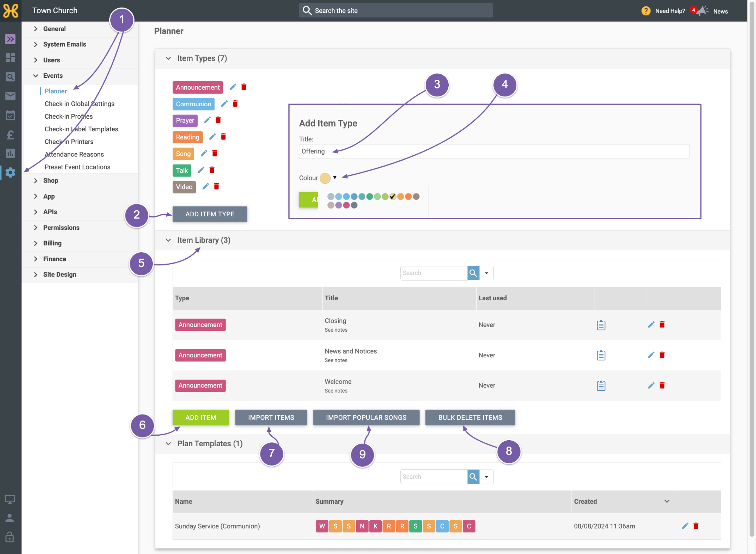Open the News megaphone notifications

[702, 11]
